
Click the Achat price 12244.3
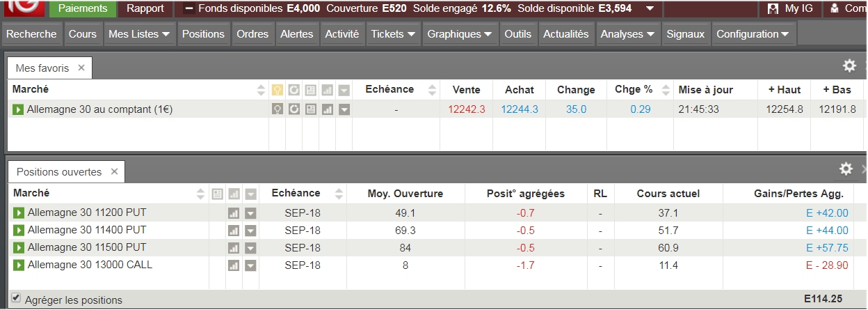[520, 109]
